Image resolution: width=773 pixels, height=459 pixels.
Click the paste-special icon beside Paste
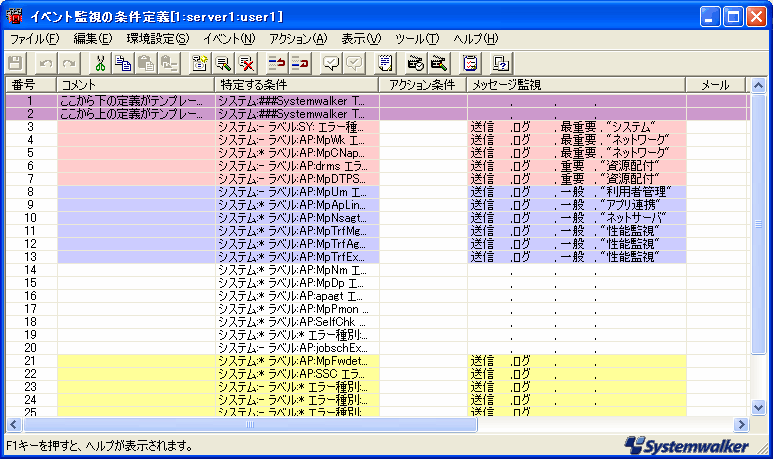point(169,63)
